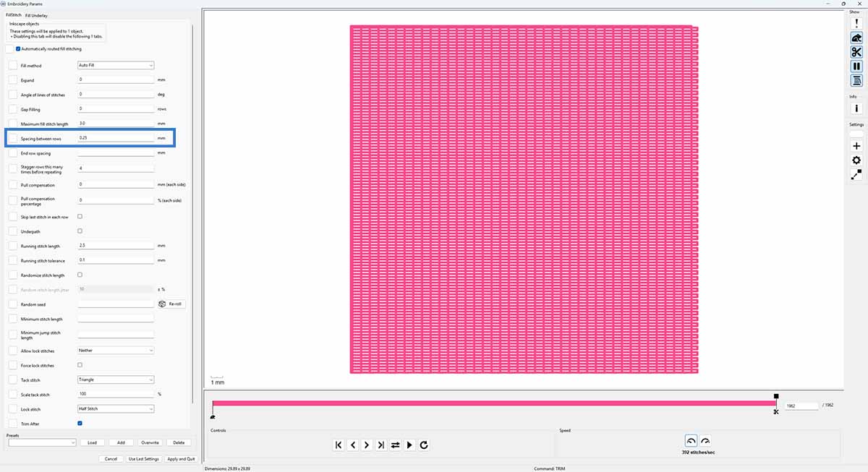Play the stitch simulation
The image size is (868, 472).
point(408,445)
